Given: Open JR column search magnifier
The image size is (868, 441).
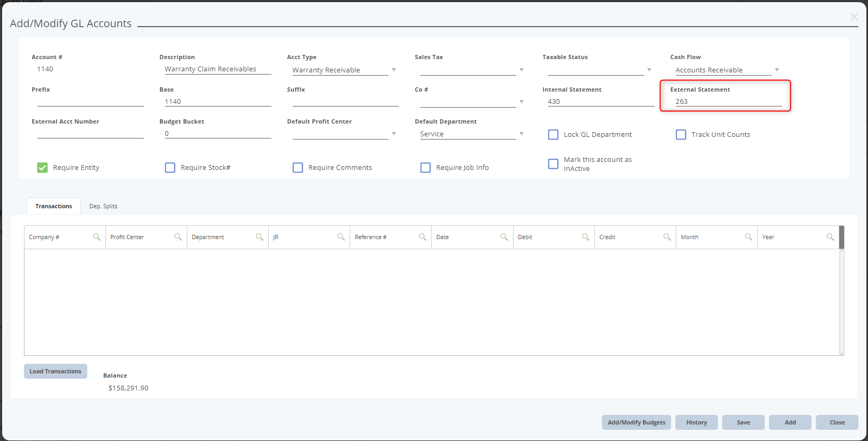Looking at the screenshot, I should [x=341, y=237].
